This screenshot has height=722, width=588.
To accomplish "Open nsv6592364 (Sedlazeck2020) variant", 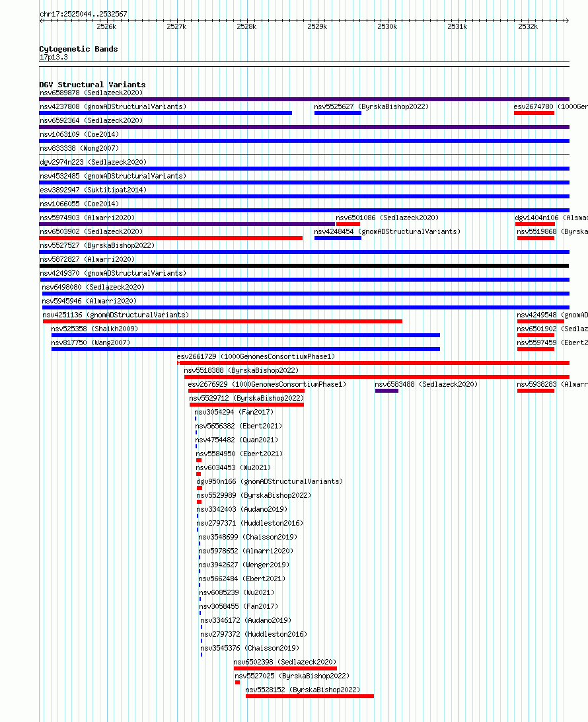I will [91, 120].
